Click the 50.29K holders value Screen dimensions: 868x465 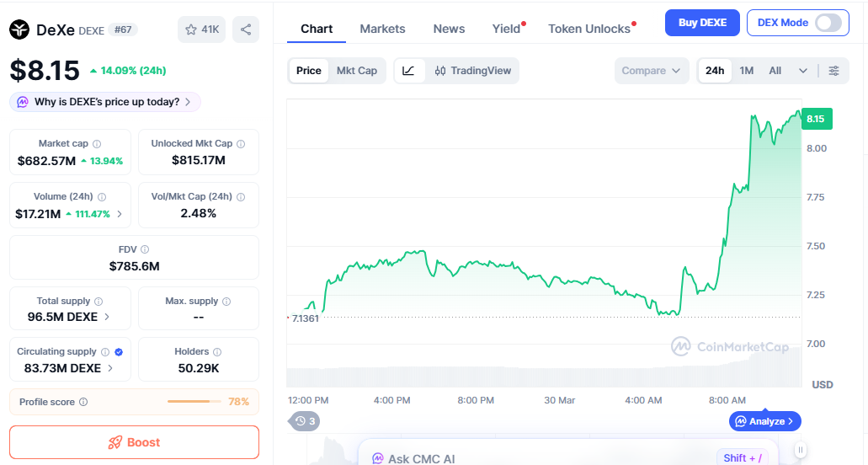tap(198, 368)
